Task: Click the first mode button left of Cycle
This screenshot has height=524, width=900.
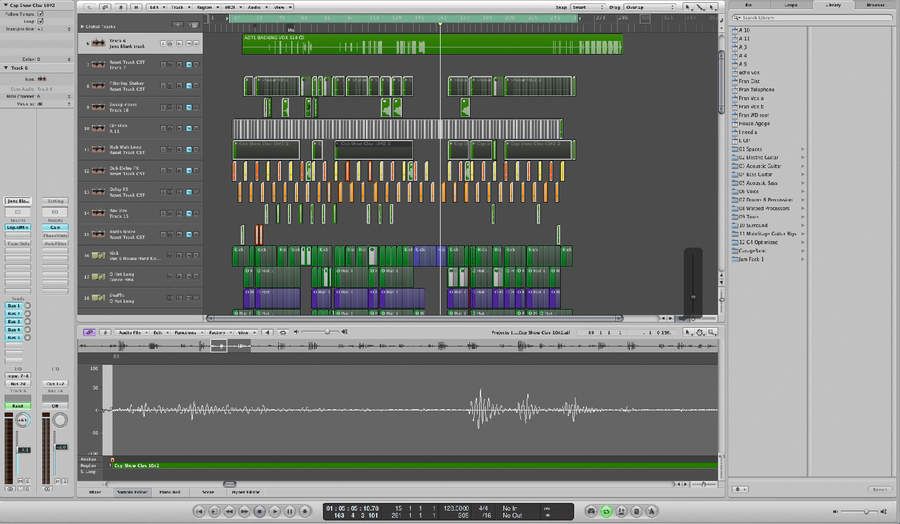Action: tap(591, 511)
